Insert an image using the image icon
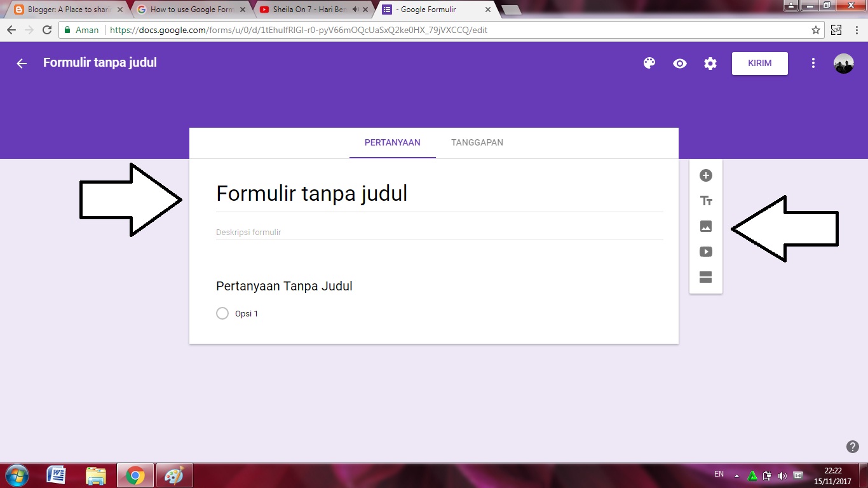This screenshot has height=488, width=868. (705, 226)
